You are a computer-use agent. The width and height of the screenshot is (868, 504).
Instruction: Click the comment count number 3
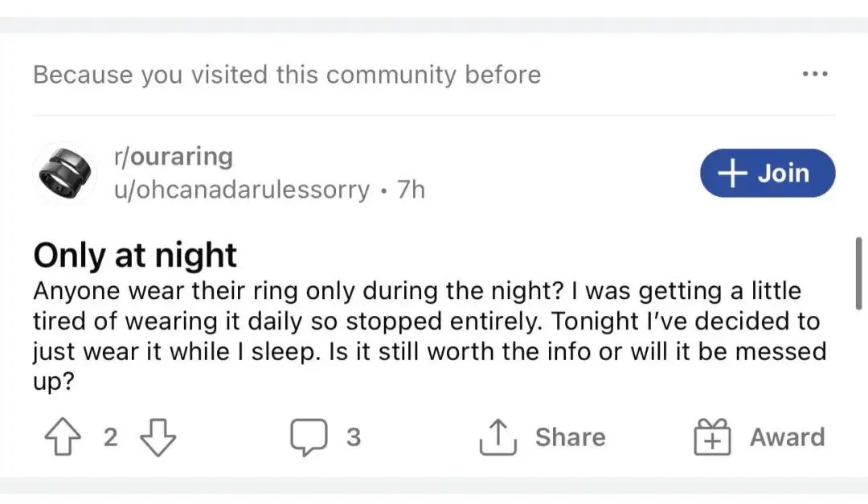click(x=353, y=438)
